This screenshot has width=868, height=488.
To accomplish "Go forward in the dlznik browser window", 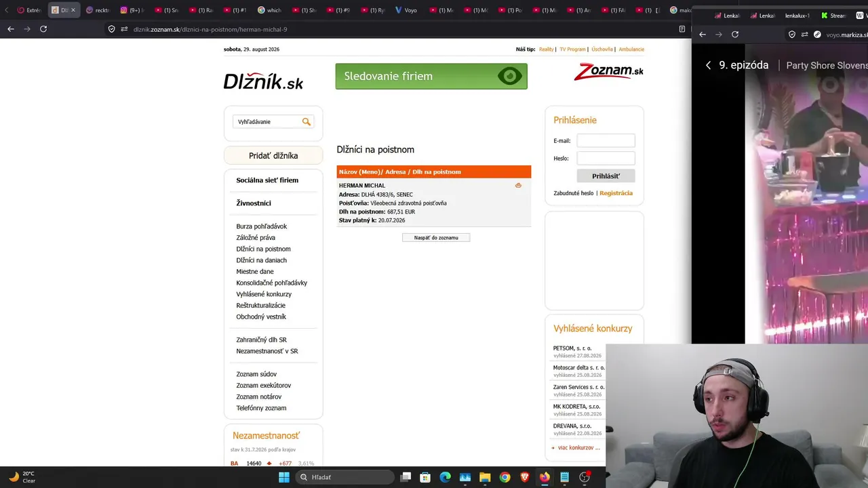I will (27, 29).
